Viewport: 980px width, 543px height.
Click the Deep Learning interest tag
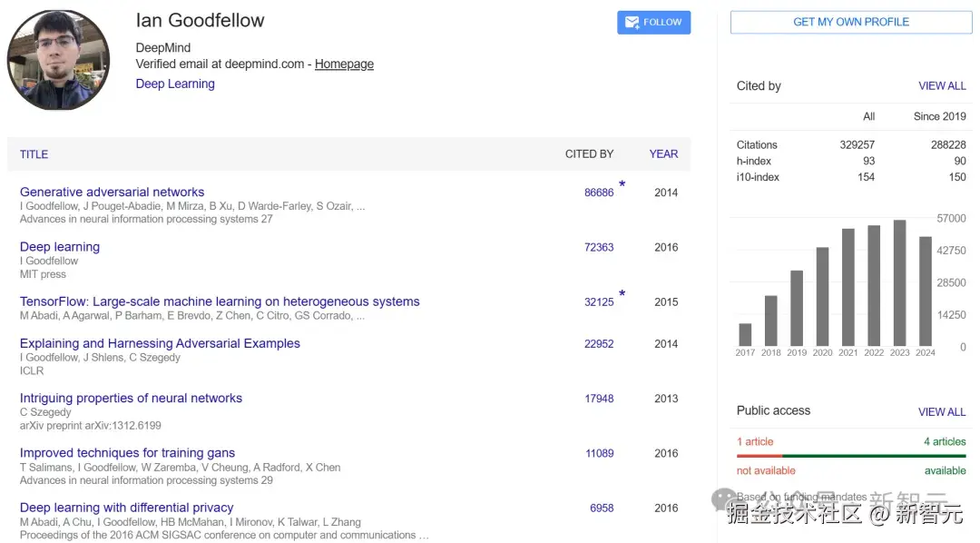(x=175, y=84)
